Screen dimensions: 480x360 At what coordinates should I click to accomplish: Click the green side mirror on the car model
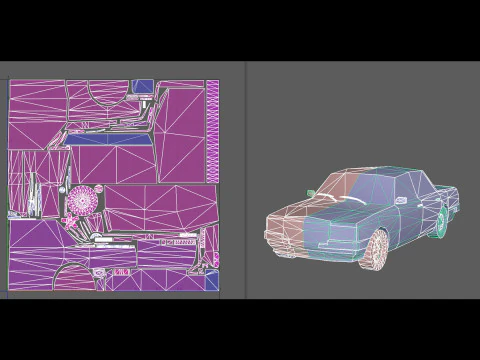311,193
